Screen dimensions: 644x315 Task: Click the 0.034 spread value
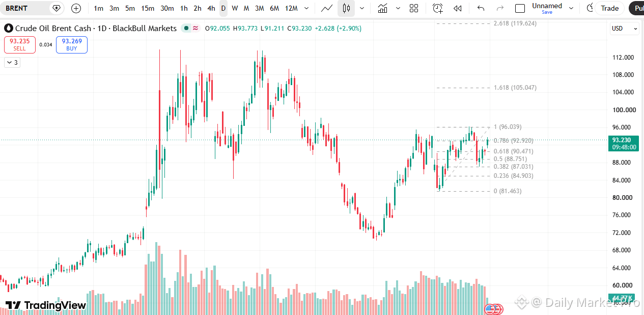pos(46,45)
